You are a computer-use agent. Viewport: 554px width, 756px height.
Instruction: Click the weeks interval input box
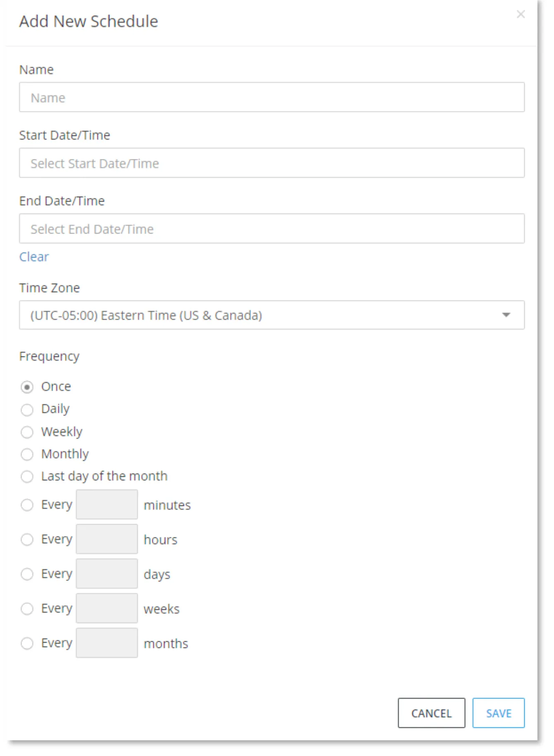[x=107, y=608]
